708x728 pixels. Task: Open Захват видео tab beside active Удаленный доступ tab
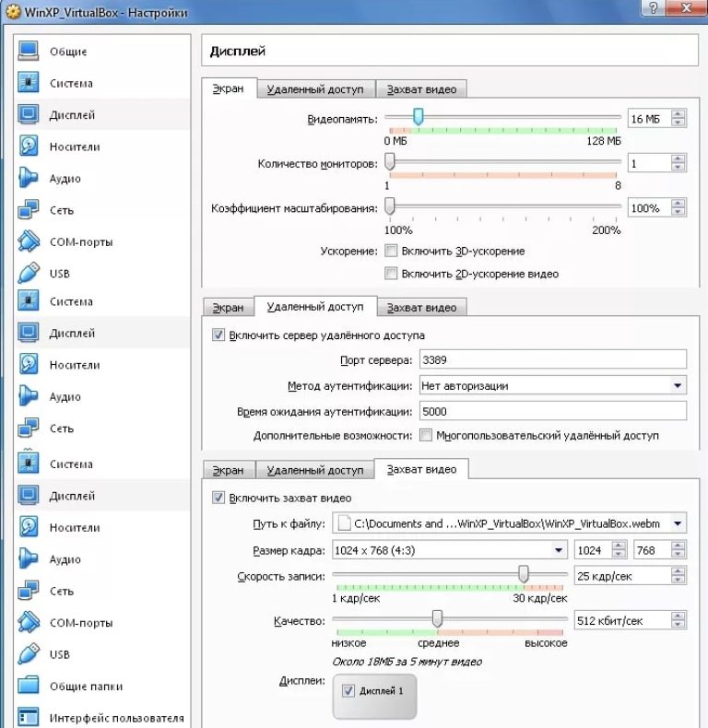pyautogui.click(x=421, y=308)
